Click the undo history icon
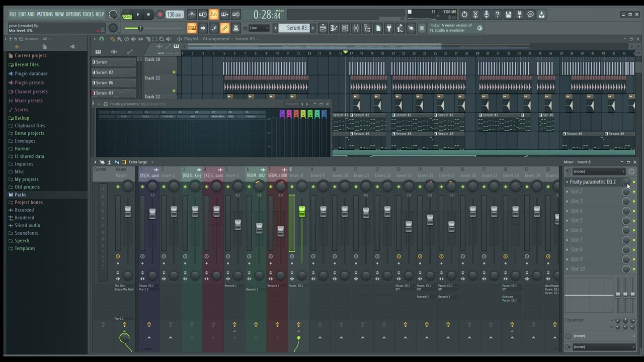This screenshot has height=362, width=644. point(464,15)
